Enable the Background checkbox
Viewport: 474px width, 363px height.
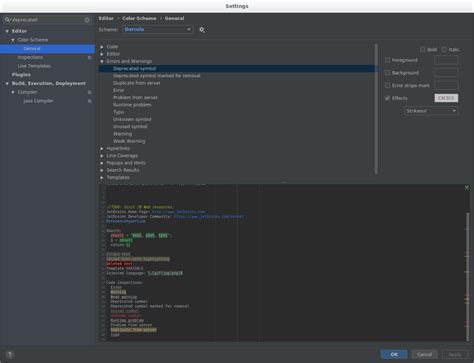pyautogui.click(x=387, y=73)
